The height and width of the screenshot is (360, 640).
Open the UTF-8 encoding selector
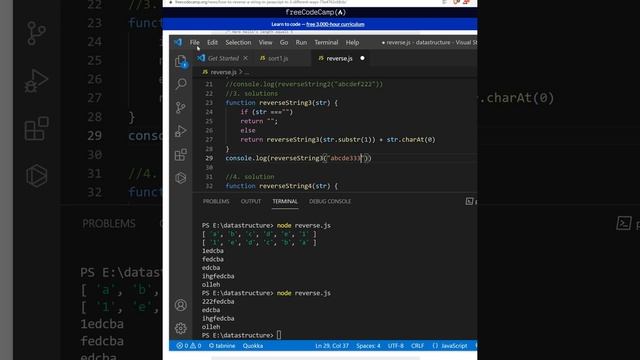[x=396, y=346]
